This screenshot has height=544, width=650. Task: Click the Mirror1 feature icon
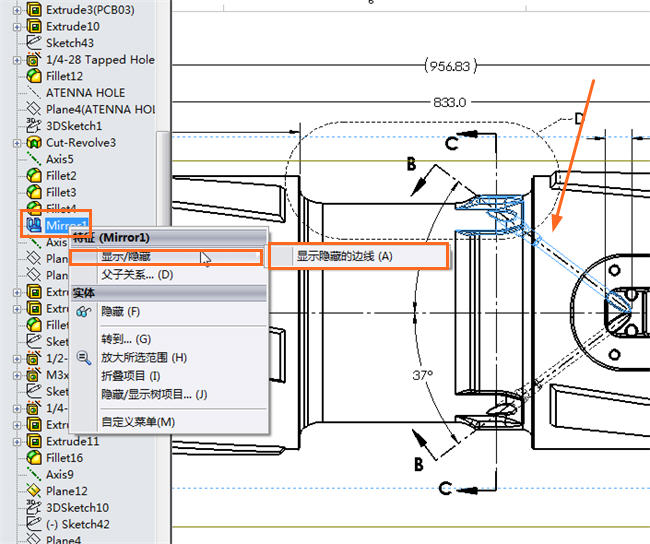click(34, 225)
